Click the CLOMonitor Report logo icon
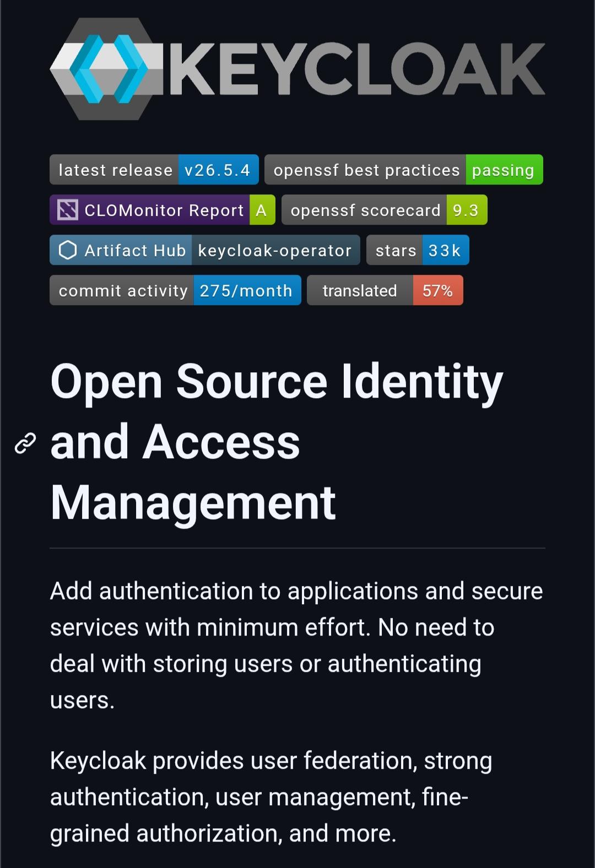 pos(67,210)
